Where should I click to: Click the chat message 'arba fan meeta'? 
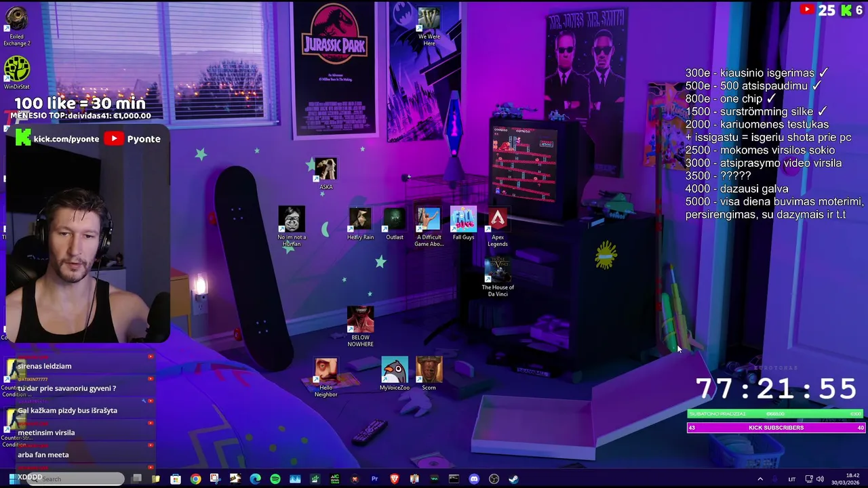(x=43, y=455)
